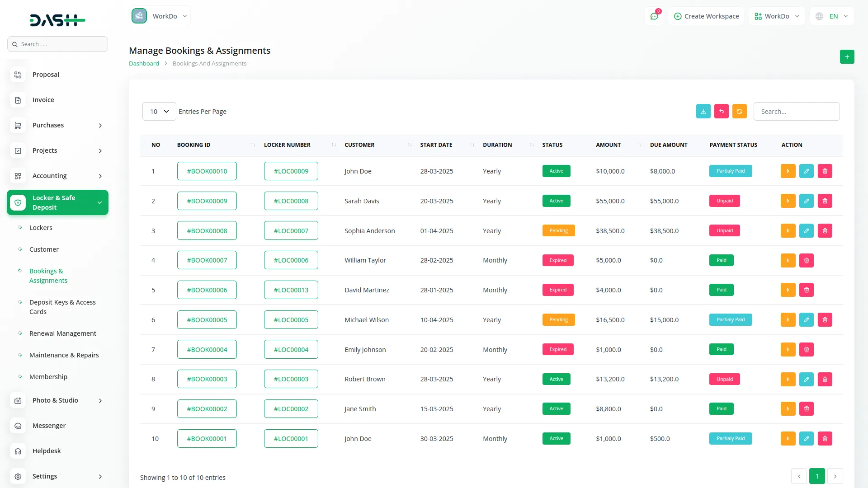Open the messages notification icon
Viewport: 868px width, 488px height.
click(654, 16)
